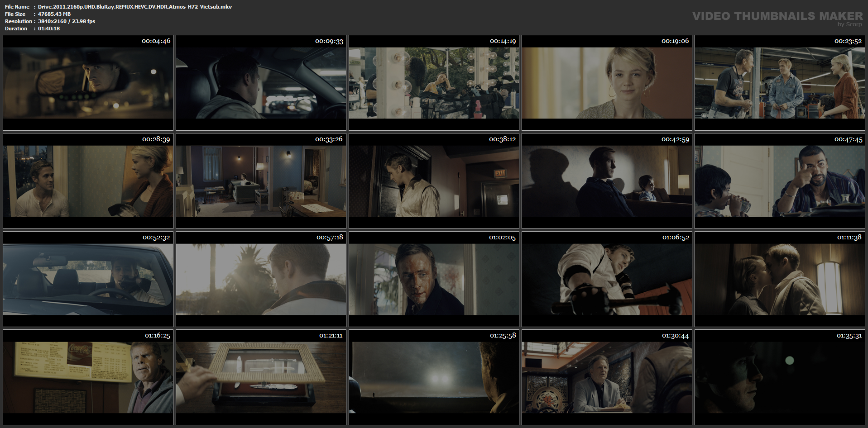Choose the 01:30:44 restaurant frame
Screen dimensions: 868x428
pos(607,377)
